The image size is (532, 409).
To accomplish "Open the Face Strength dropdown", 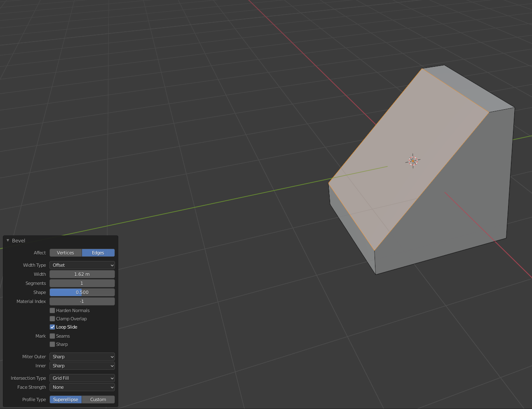I will point(82,387).
